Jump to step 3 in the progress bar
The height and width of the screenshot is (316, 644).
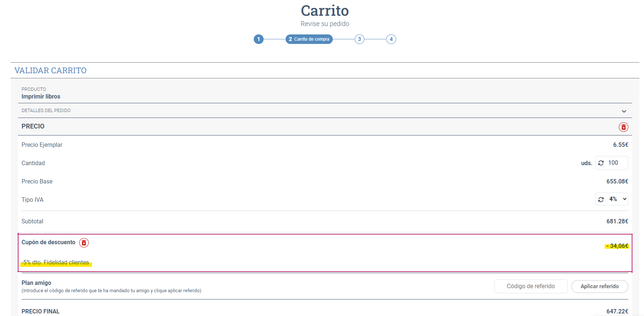click(359, 39)
